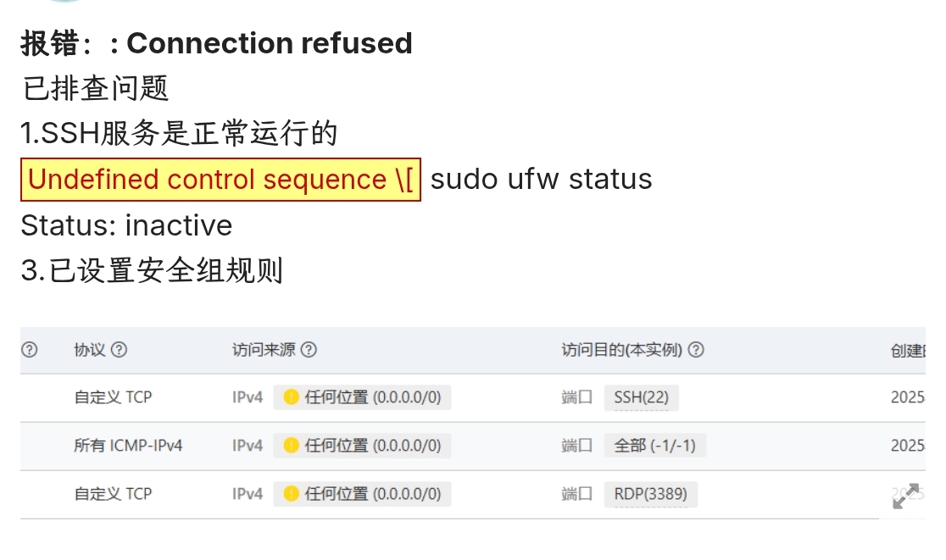The image size is (946, 560).
Task: Click the leftmost help icon in table header
Action: pyautogui.click(x=29, y=350)
